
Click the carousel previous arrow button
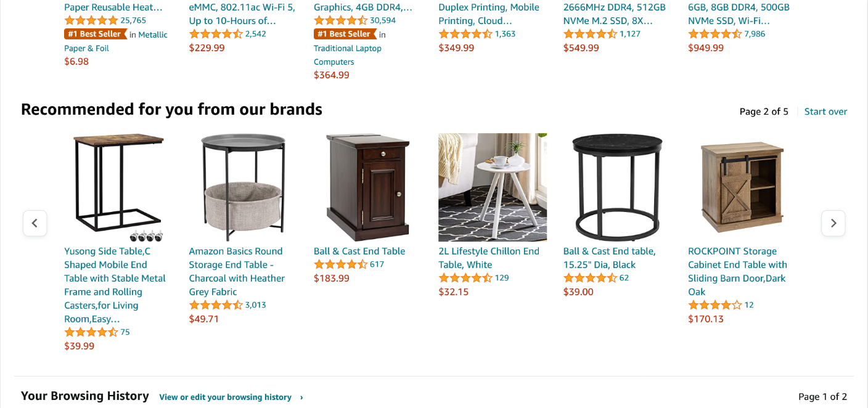click(x=35, y=223)
